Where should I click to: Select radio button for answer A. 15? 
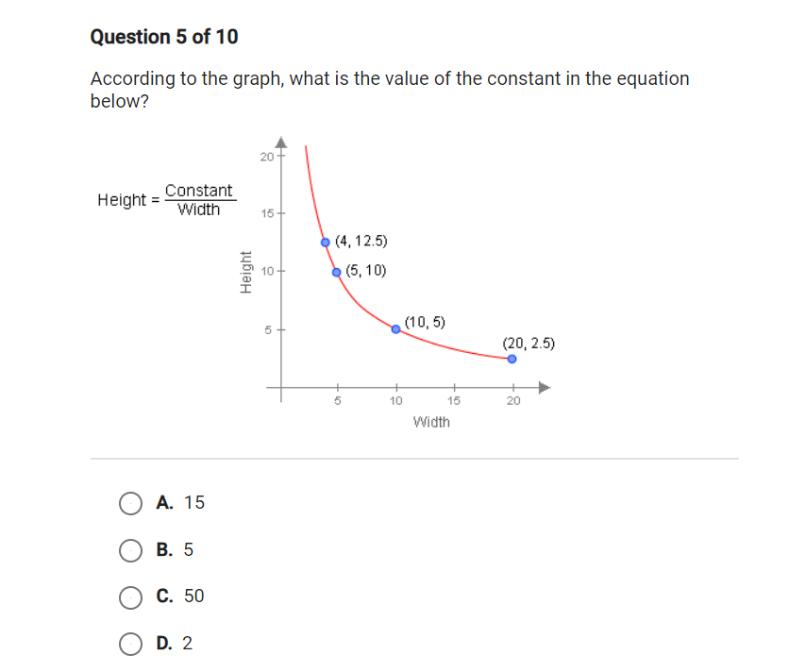pos(130,503)
